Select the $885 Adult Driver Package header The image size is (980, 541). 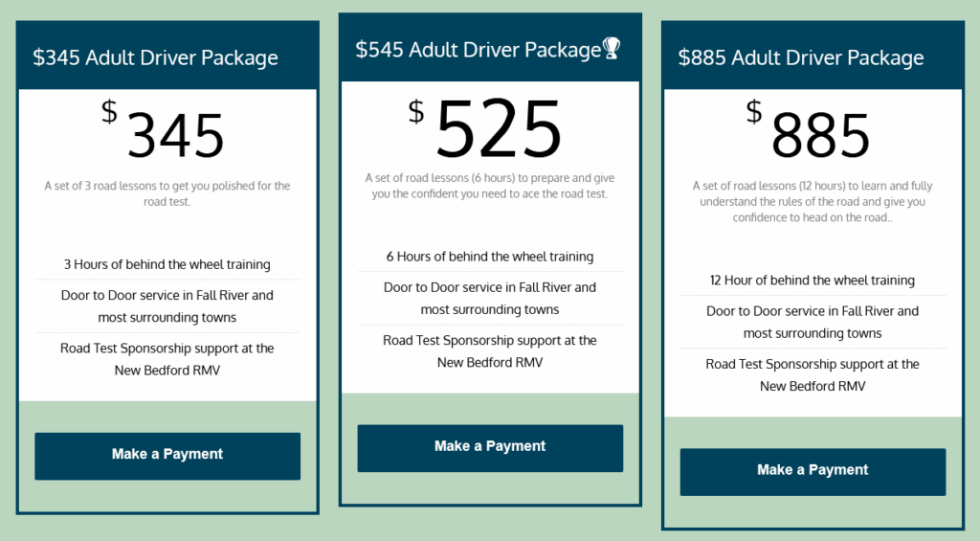pyautogui.click(x=801, y=57)
